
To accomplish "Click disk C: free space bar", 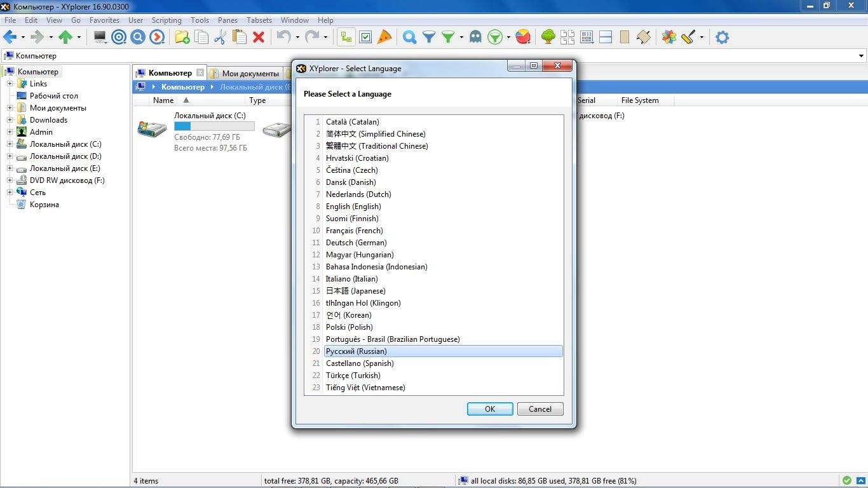I will click(214, 126).
